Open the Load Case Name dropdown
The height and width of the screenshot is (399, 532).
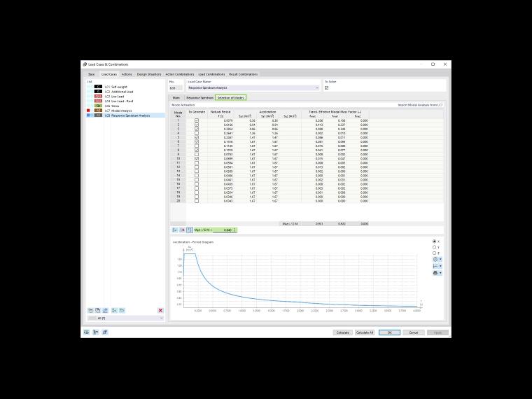tap(317, 88)
